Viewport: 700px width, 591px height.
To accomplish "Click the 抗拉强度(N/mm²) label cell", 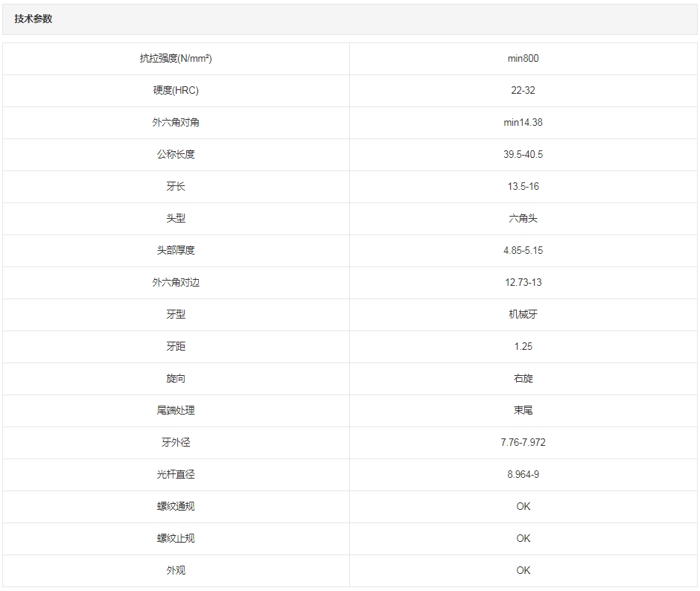I will click(x=176, y=59).
